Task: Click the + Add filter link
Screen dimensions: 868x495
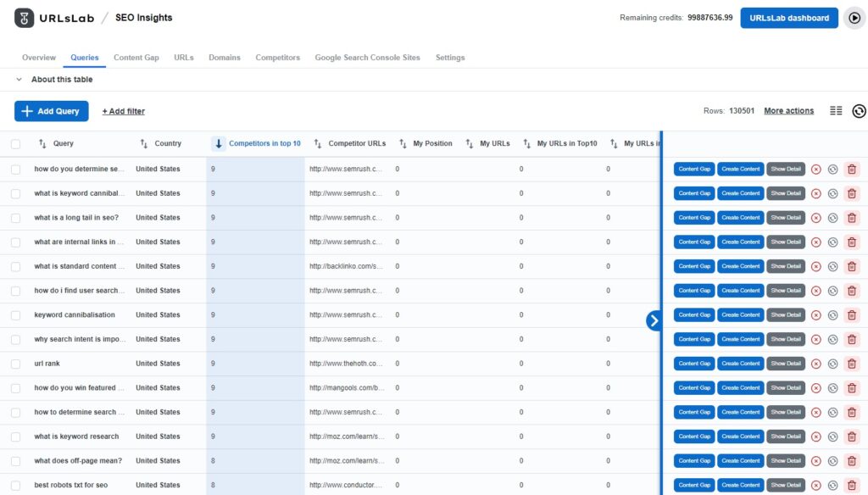Action: [x=124, y=111]
